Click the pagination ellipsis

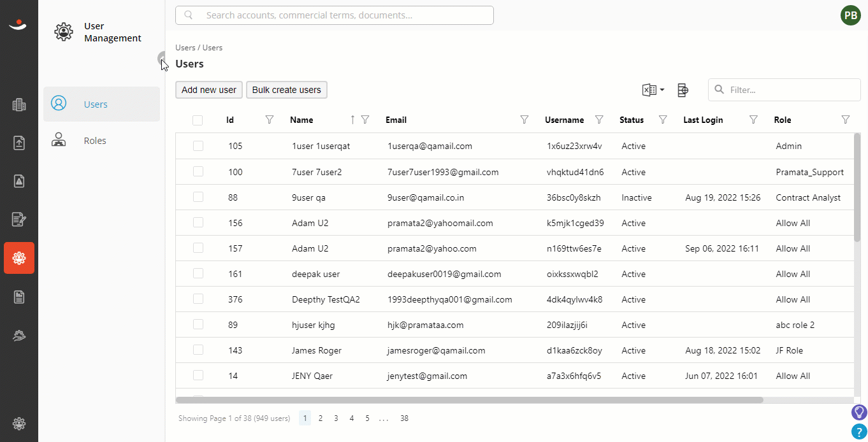(x=384, y=418)
